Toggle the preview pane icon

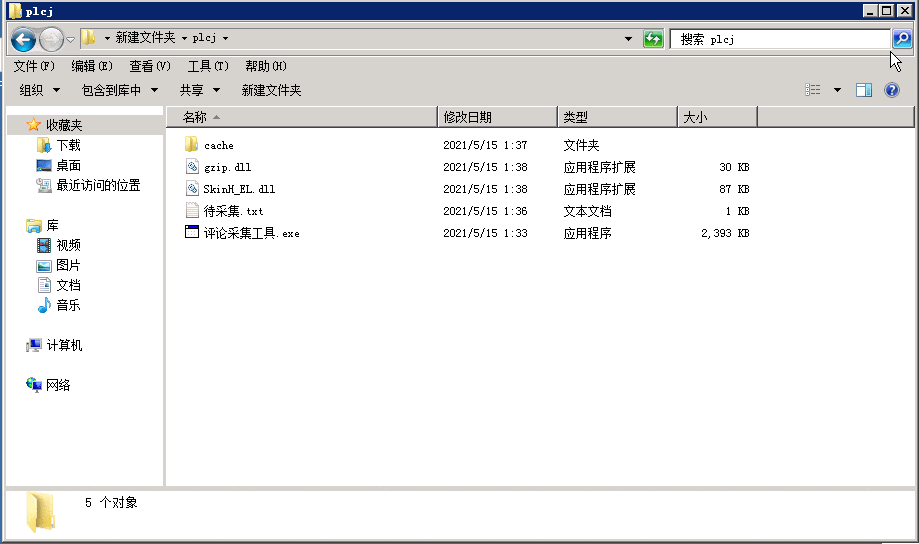pyautogui.click(x=864, y=90)
